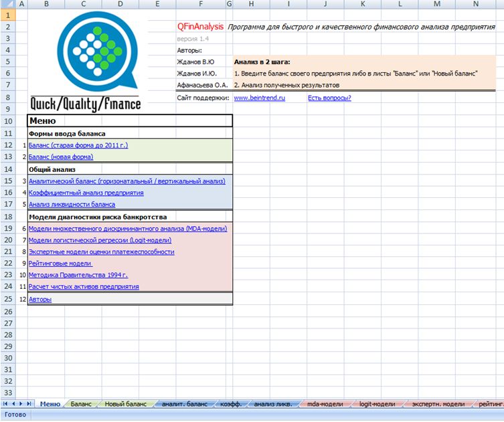The width and height of the screenshot is (504, 422).
Task: Select the Сайт поддержки: label cell
Action: click(x=203, y=98)
